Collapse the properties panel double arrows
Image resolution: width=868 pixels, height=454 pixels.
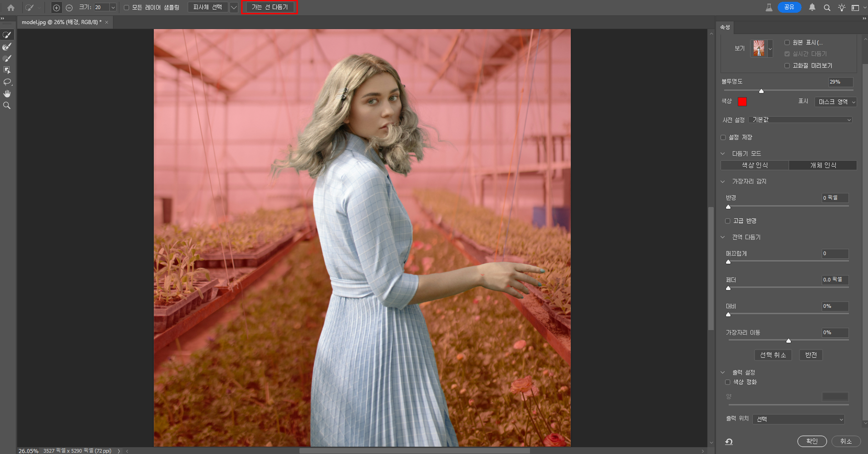pyautogui.click(x=865, y=18)
